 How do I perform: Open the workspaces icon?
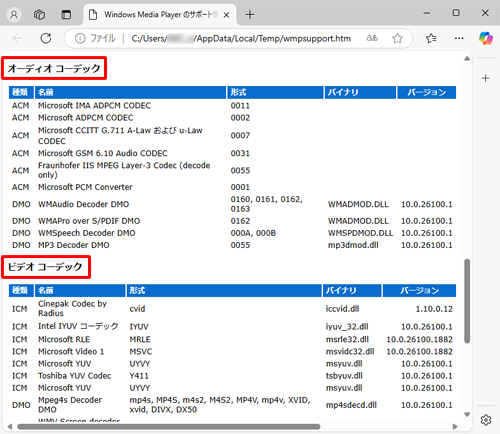tap(40, 15)
